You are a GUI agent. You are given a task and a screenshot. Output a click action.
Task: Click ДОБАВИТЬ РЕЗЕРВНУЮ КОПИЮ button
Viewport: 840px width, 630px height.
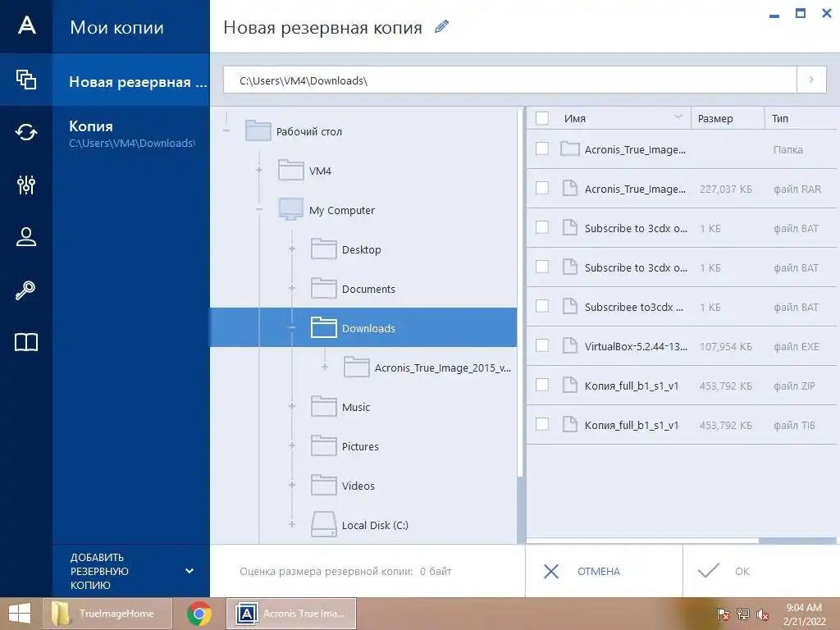[131, 571]
